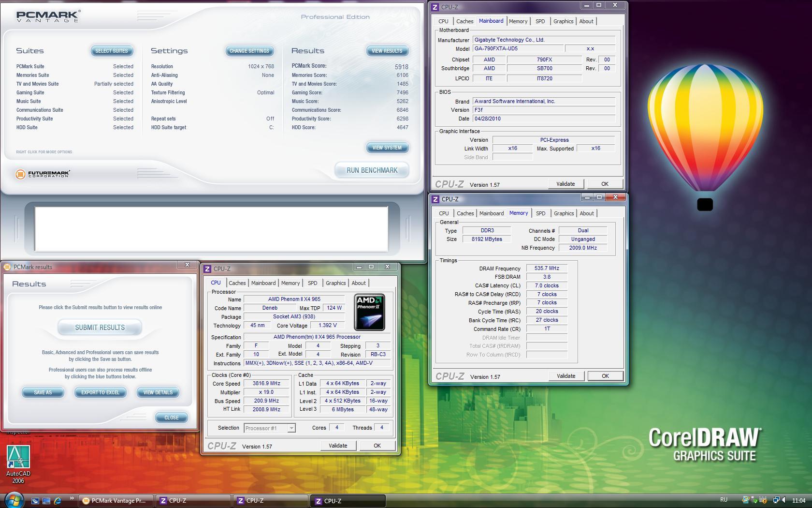Click the GA-790FXTA-UD5 motherboard model field
Screen dimensions: 812x508
pyautogui.click(x=518, y=48)
